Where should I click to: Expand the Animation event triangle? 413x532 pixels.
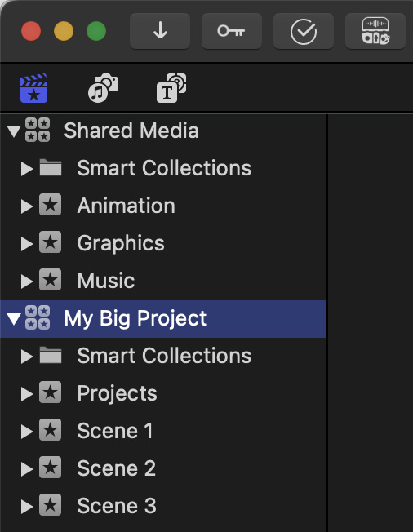click(x=27, y=206)
